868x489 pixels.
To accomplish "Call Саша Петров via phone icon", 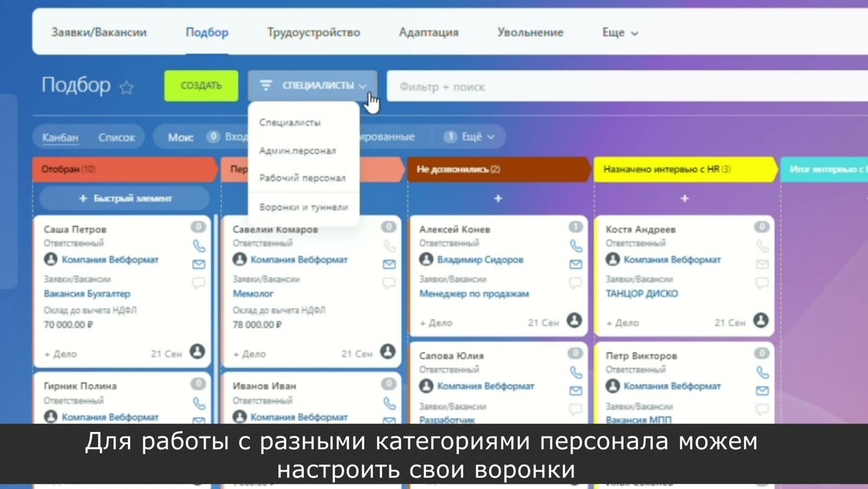I will click(x=198, y=246).
